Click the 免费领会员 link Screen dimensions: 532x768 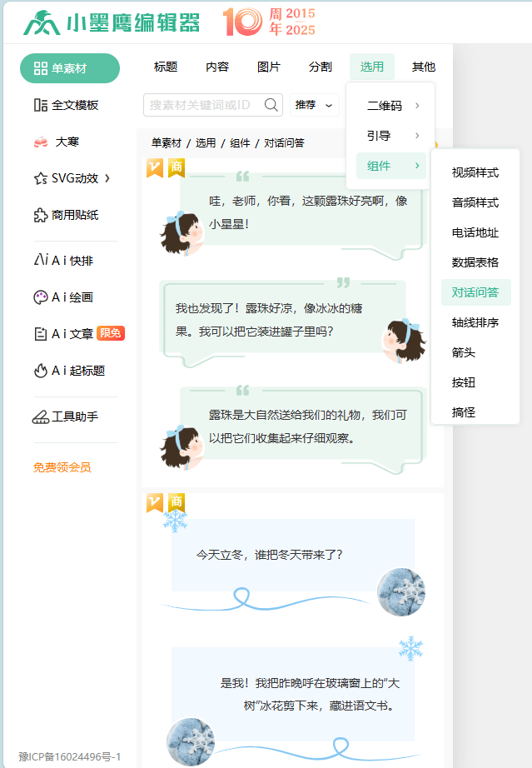click(62, 467)
